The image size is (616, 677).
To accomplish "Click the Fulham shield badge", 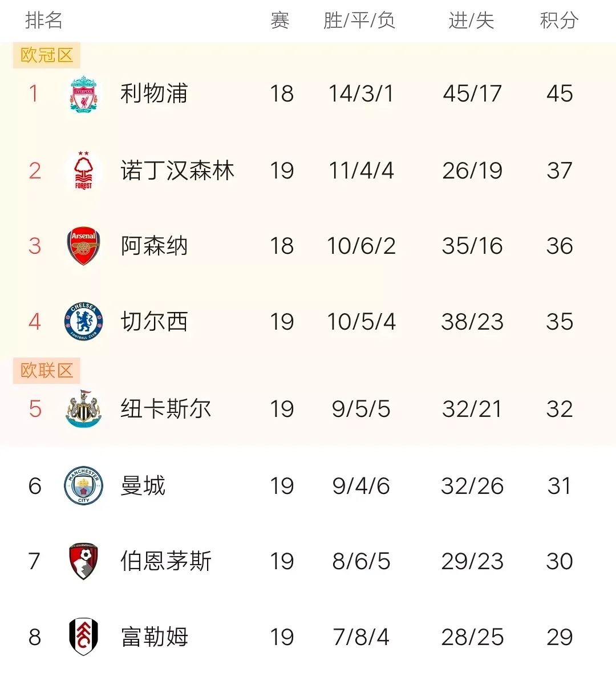I will pos(82,637).
